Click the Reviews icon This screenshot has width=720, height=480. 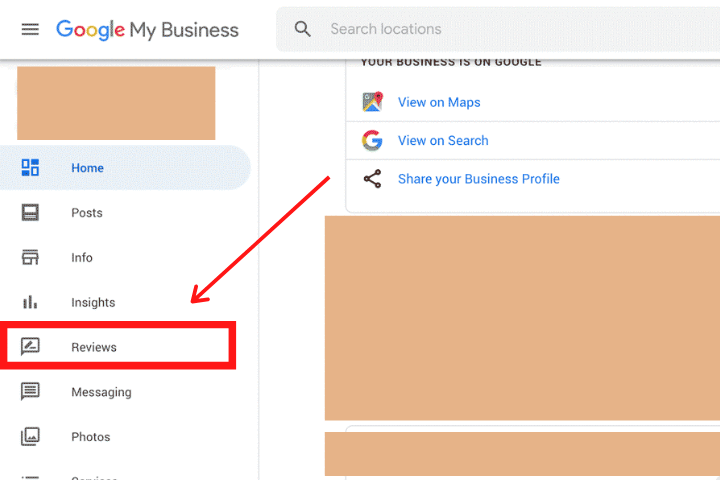click(x=30, y=347)
